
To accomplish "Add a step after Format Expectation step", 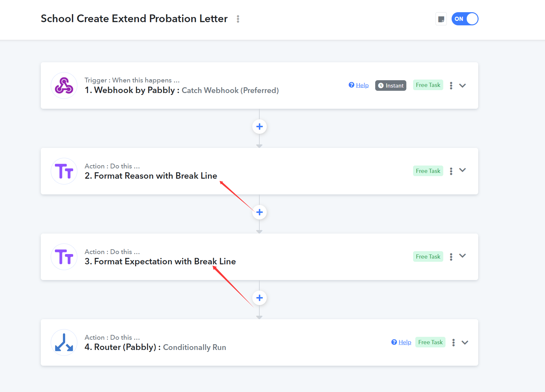I will (x=259, y=298).
